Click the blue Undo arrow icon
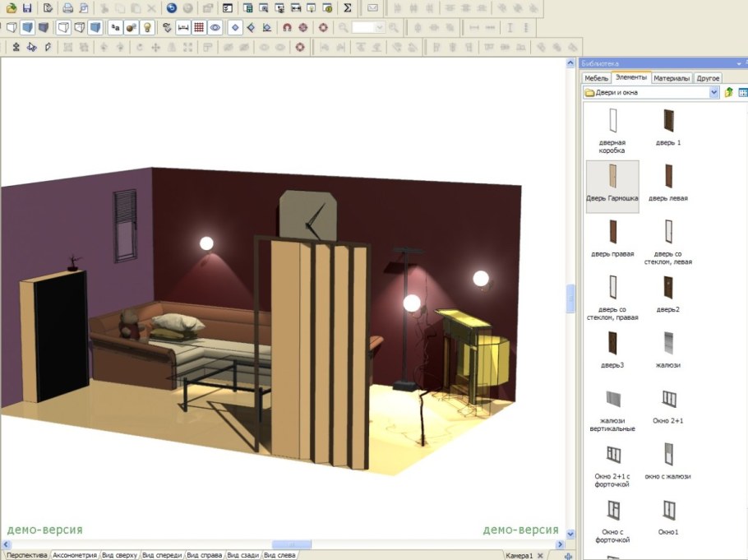748x560 pixels. (x=171, y=7)
